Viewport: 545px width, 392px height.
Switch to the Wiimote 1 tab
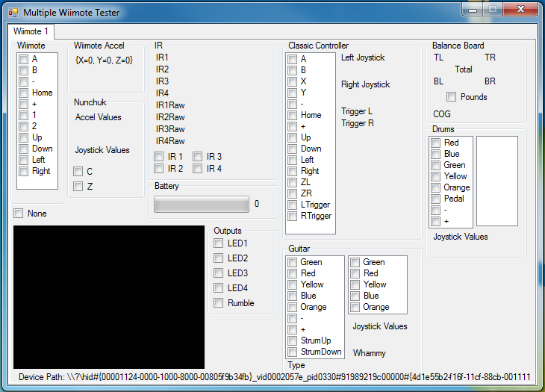[x=31, y=31]
